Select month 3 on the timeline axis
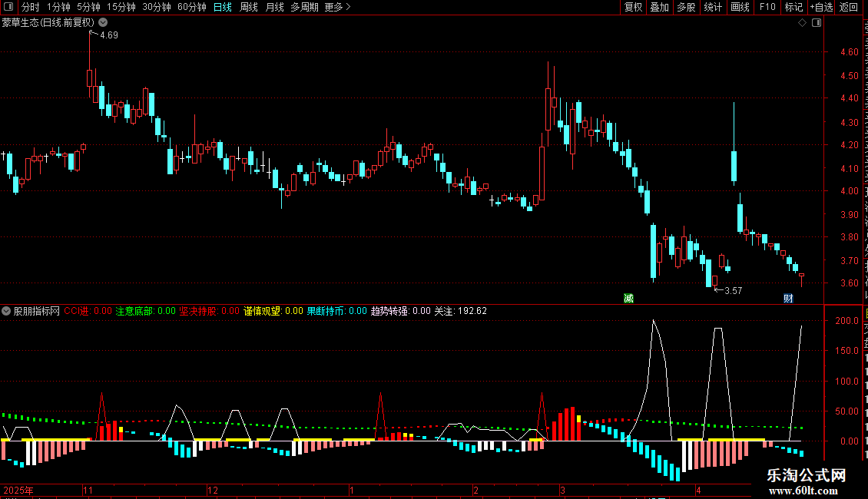The image size is (868, 499). tap(562, 490)
